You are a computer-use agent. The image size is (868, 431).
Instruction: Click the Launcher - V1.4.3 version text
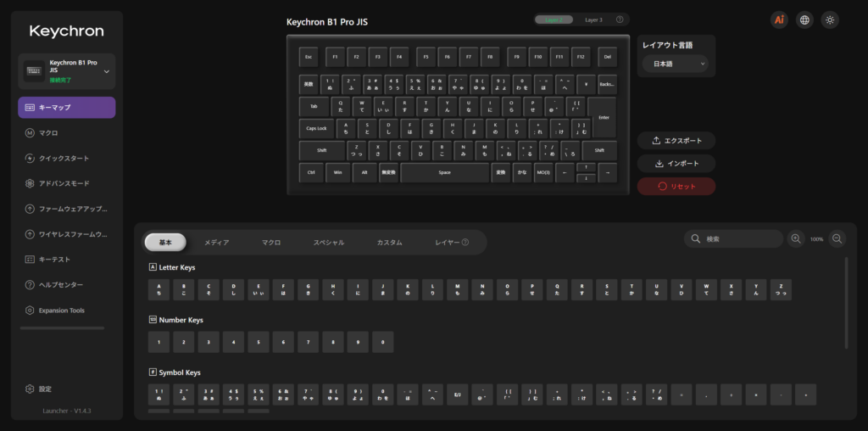click(x=66, y=411)
